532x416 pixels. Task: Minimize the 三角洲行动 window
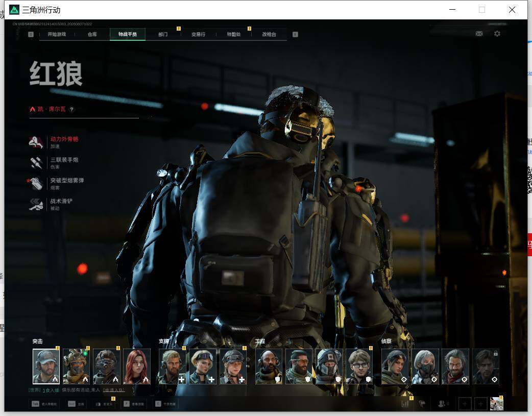pyautogui.click(x=452, y=10)
